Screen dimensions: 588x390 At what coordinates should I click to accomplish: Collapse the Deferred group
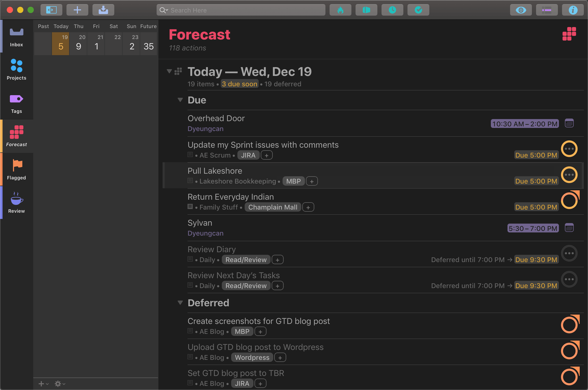tap(180, 303)
